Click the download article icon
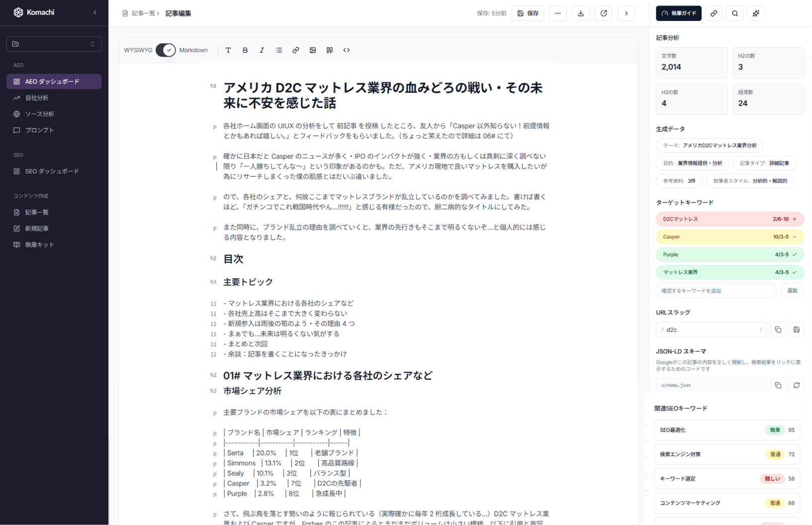 (581, 13)
